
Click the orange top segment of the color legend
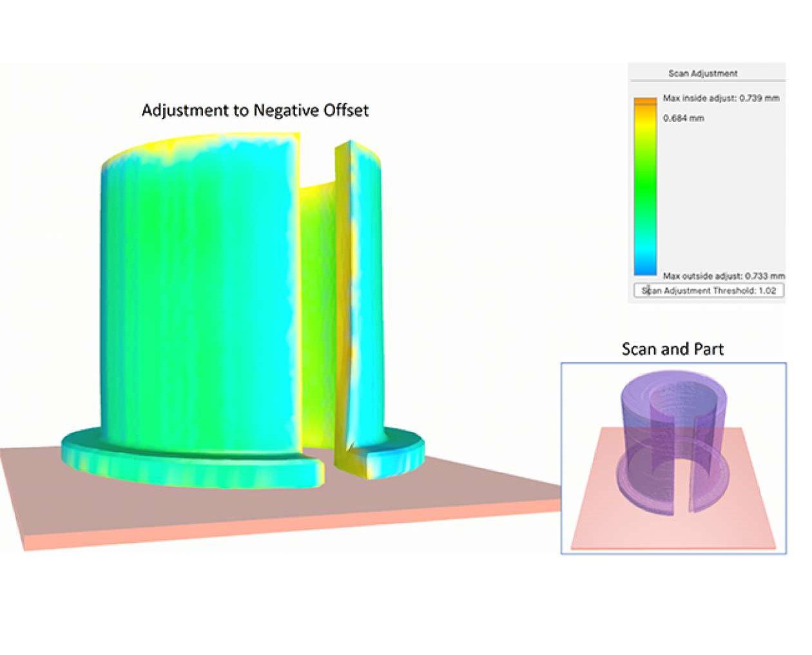[644, 102]
